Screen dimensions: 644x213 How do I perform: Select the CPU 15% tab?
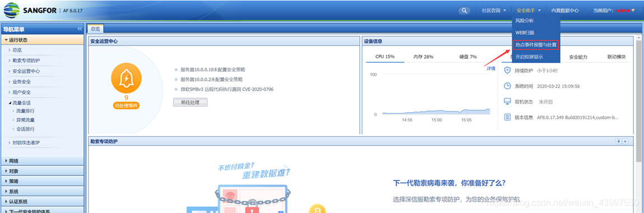[385, 57]
